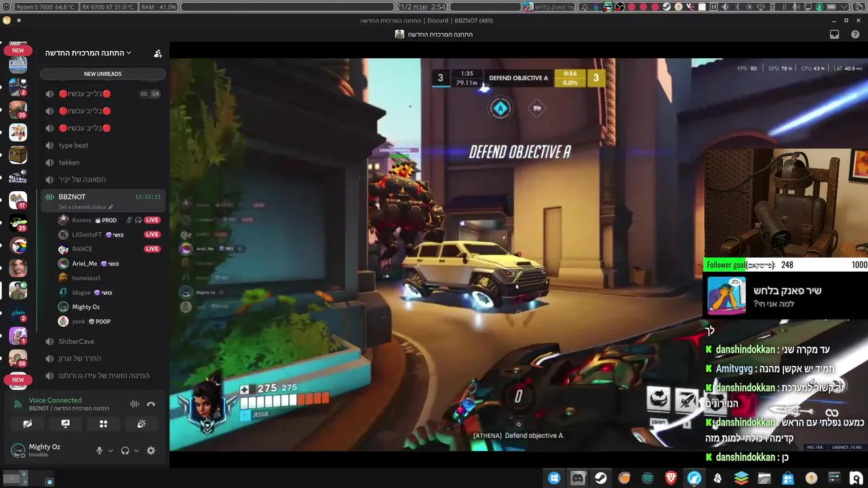Toggle microphone mute
The height and width of the screenshot is (488, 868).
[99, 451]
